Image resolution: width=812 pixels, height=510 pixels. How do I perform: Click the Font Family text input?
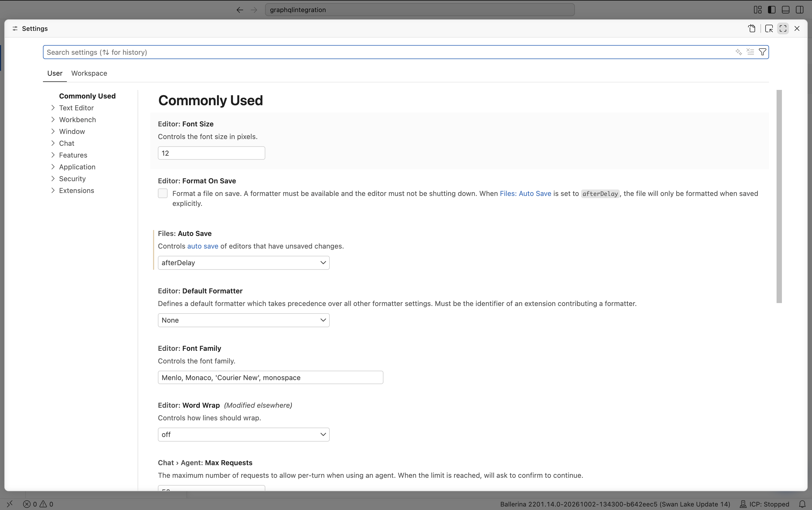pyautogui.click(x=270, y=377)
